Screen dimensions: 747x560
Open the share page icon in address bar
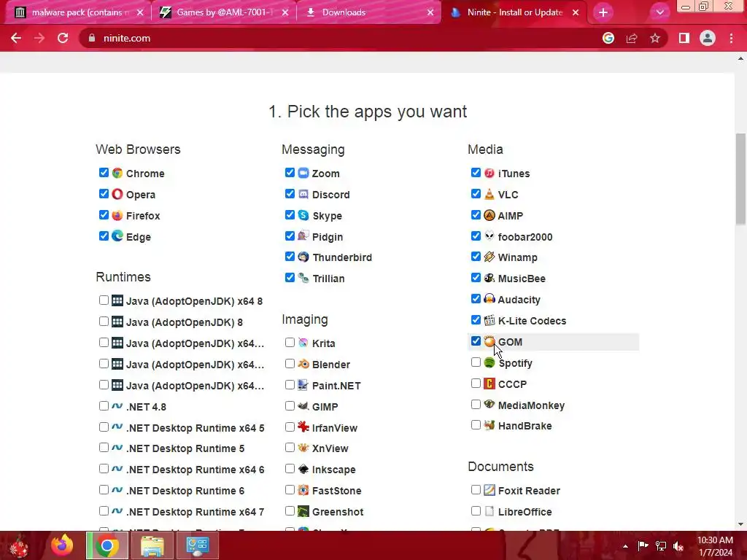point(632,38)
